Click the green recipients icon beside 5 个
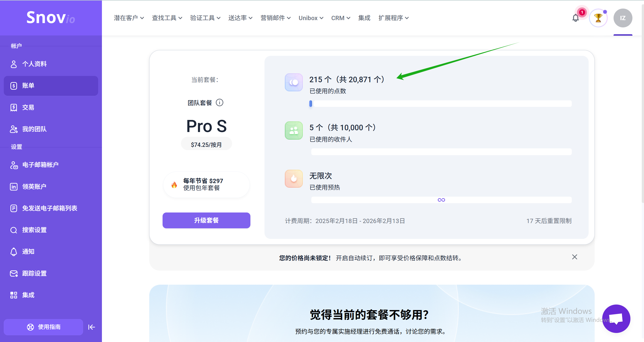 click(x=293, y=131)
